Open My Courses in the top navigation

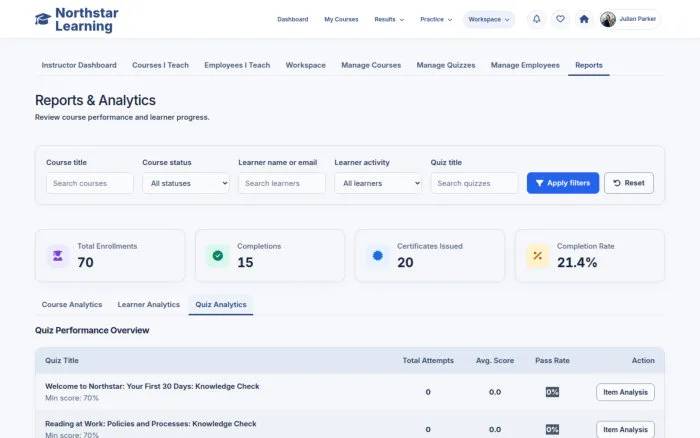(341, 19)
